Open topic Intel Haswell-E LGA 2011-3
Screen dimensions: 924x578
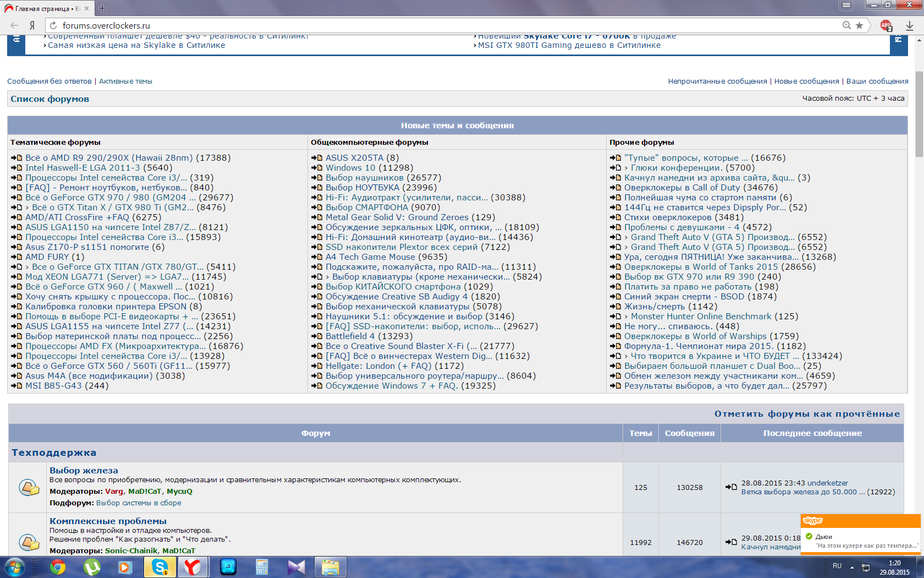[x=82, y=168]
